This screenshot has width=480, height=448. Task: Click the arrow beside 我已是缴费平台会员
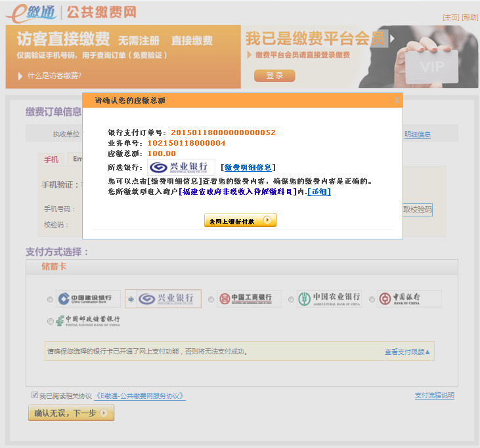point(392,39)
